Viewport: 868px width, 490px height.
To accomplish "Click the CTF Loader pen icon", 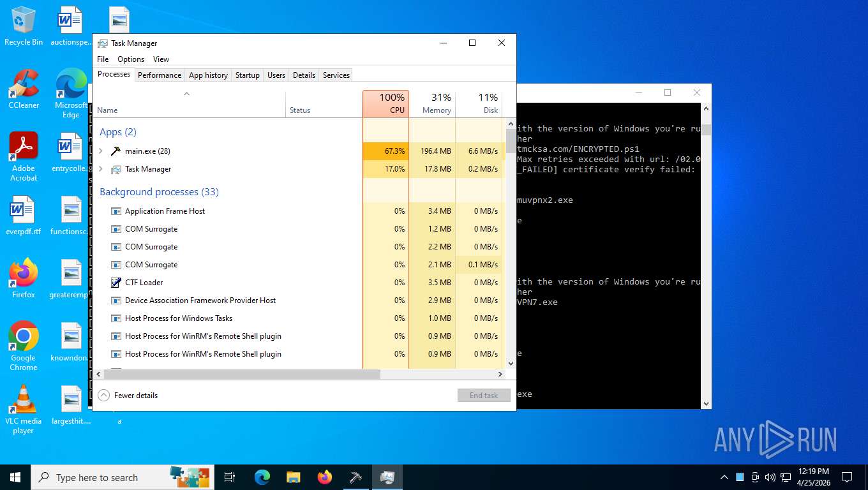I will pyautogui.click(x=116, y=283).
